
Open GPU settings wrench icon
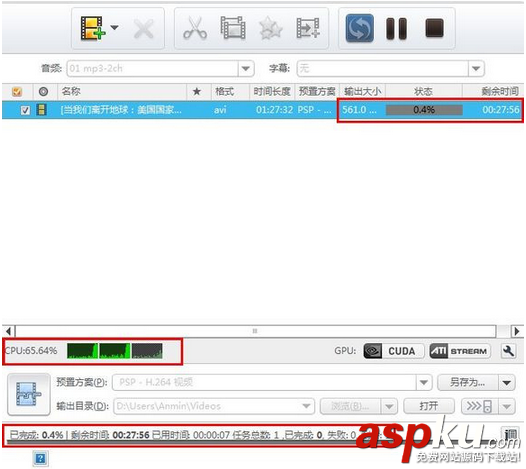pyautogui.click(x=509, y=351)
